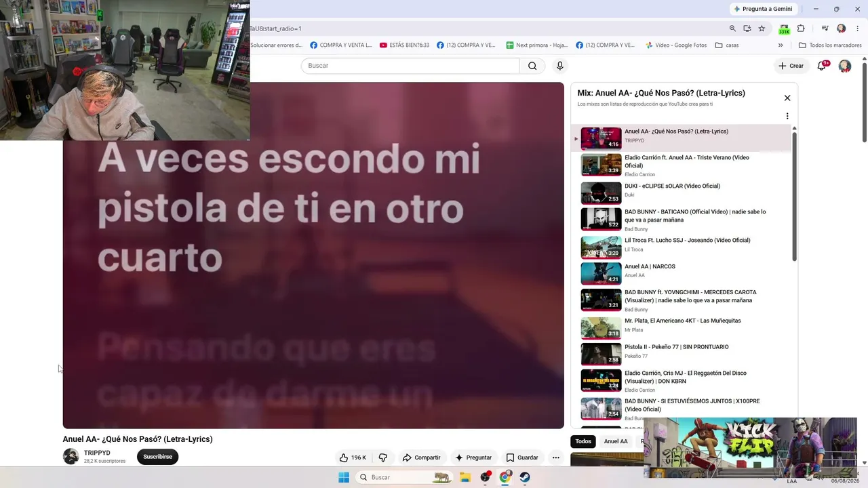Click the Compartir share button

421,457
